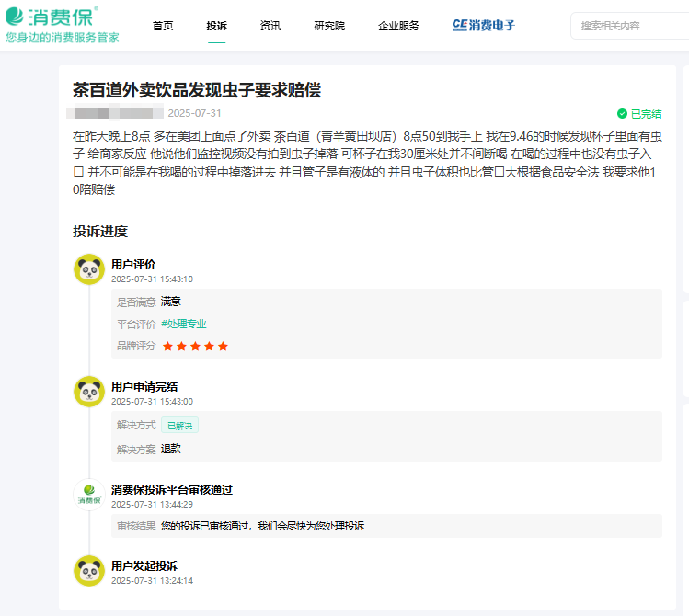Click the fifth star of 品牌评分

tap(224, 346)
